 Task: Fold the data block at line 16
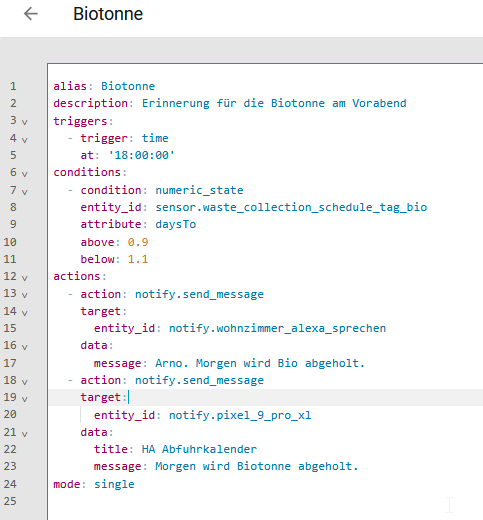click(x=24, y=347)
